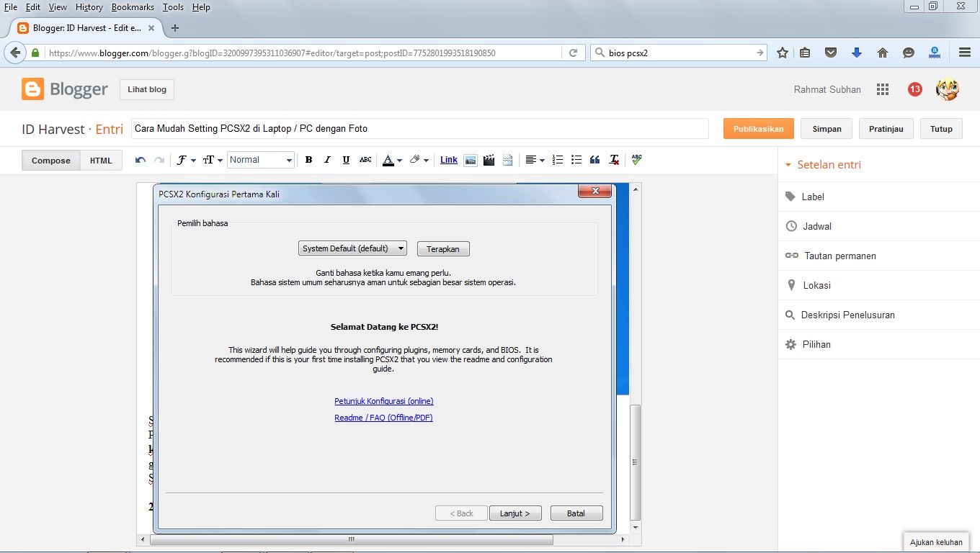Image resolution: width=980 pixels, height=553 pixels.
Task: Save the page to Pocket
Action: (x=831, y=53)
